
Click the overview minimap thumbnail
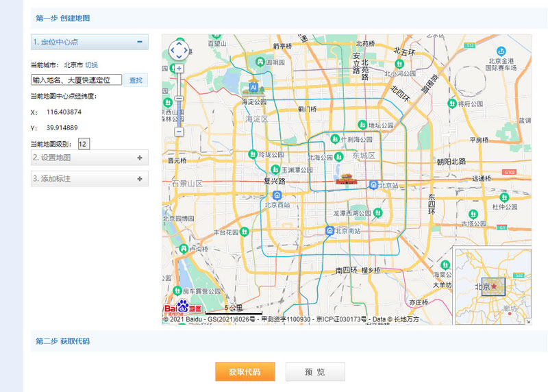(493, 286)
